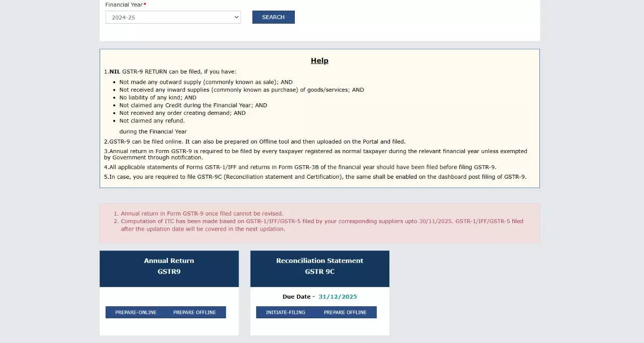This screenshot has height=343, width=644.
Task: Click help point 5 about GSTR-9C enablement
Action: [315, 177]
